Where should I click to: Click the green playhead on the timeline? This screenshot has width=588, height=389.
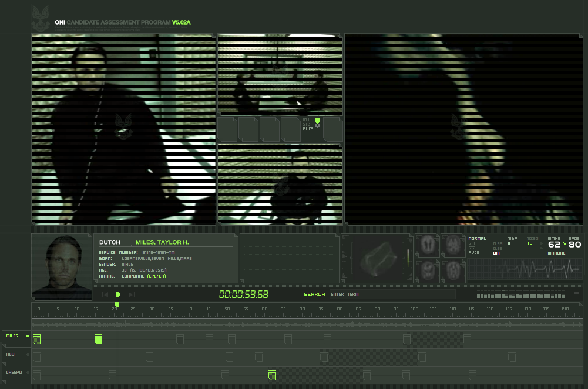(117, 305)
